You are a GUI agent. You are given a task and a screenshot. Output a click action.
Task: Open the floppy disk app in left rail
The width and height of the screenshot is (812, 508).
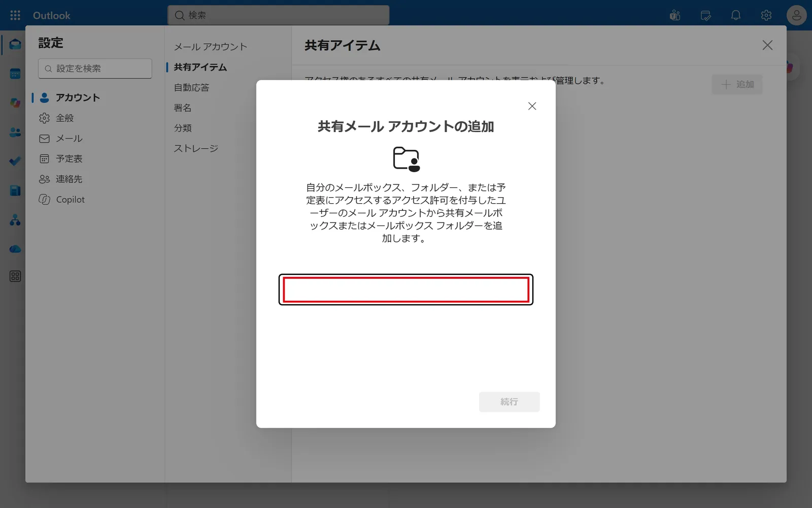(x=15, y=190)
